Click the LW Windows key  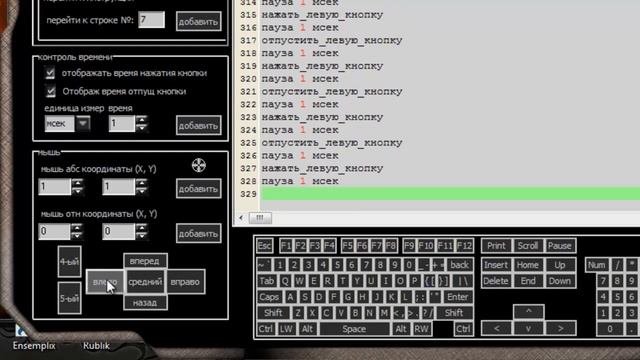coord(286,329)
